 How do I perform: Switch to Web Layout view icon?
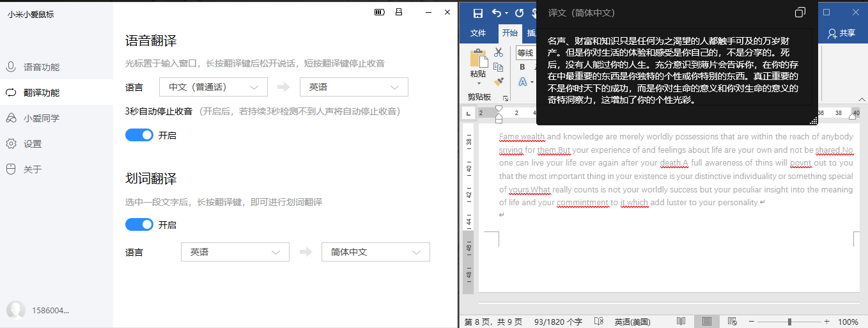[x=732, y=321]
